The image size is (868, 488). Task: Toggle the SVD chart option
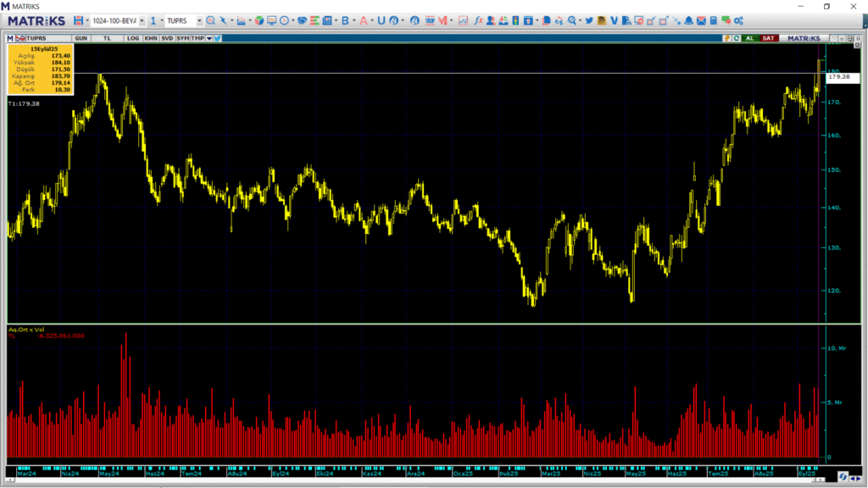167,38
